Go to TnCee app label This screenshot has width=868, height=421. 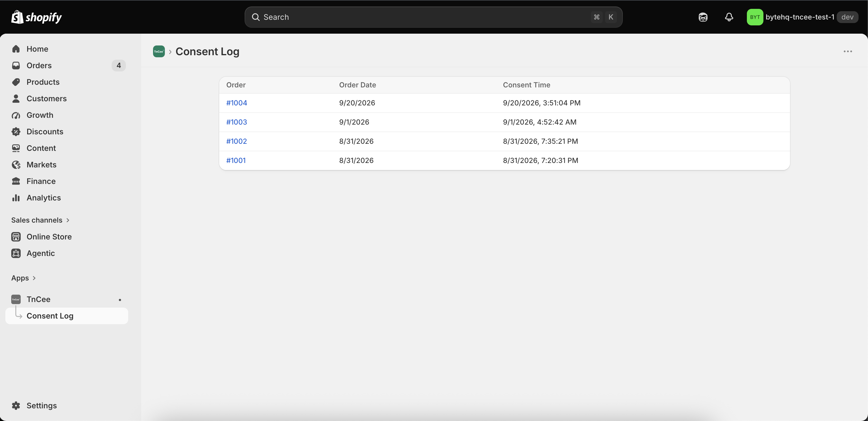pyautogui.click(x=38, y=299)
